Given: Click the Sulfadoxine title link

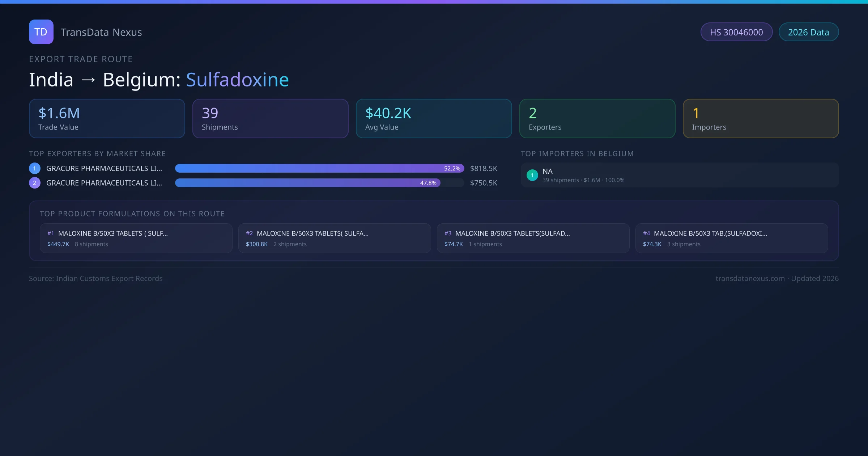Looking at the screenshot, I should [x=237, y=80].
